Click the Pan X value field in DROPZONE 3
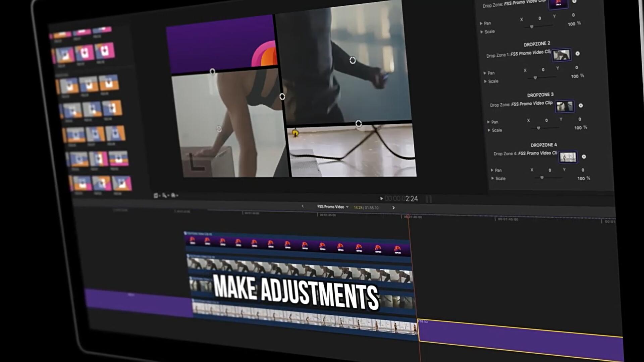Screen dimensions: 644x362 [x=546, y=120]
